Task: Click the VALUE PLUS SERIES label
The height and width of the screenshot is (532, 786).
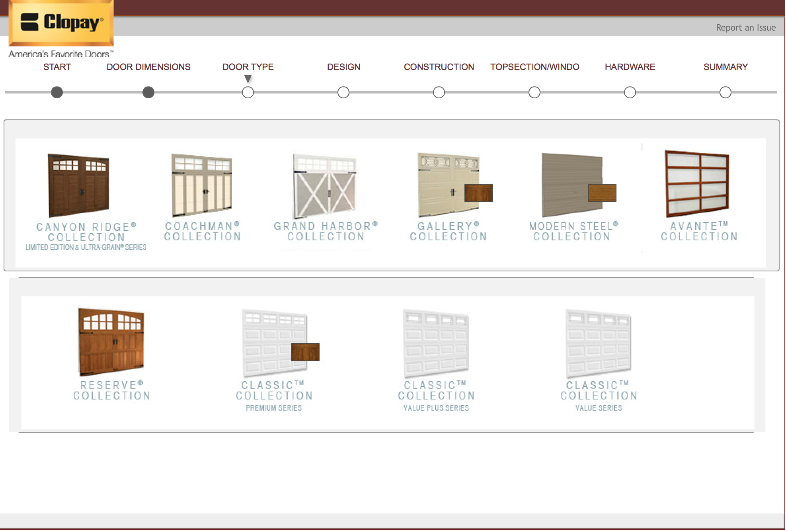Action: coord(436,408)
